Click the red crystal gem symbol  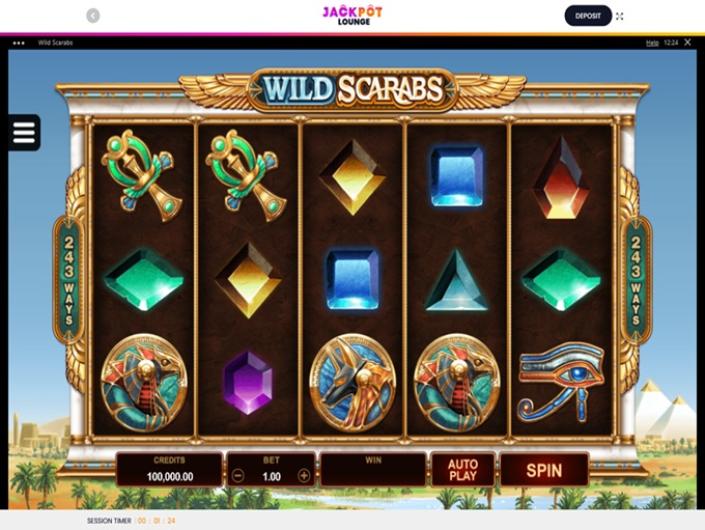tap(561, 178)
